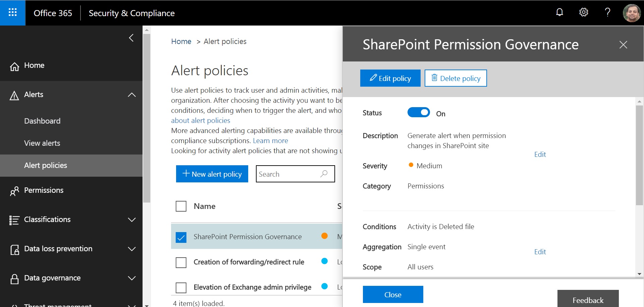644x307 pixels.
Task: Select Creation of forwarding/redirect rule row text
Action: (x=249, y=262)
